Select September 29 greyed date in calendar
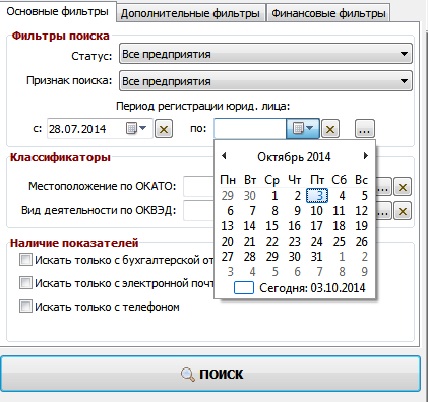 228,196
